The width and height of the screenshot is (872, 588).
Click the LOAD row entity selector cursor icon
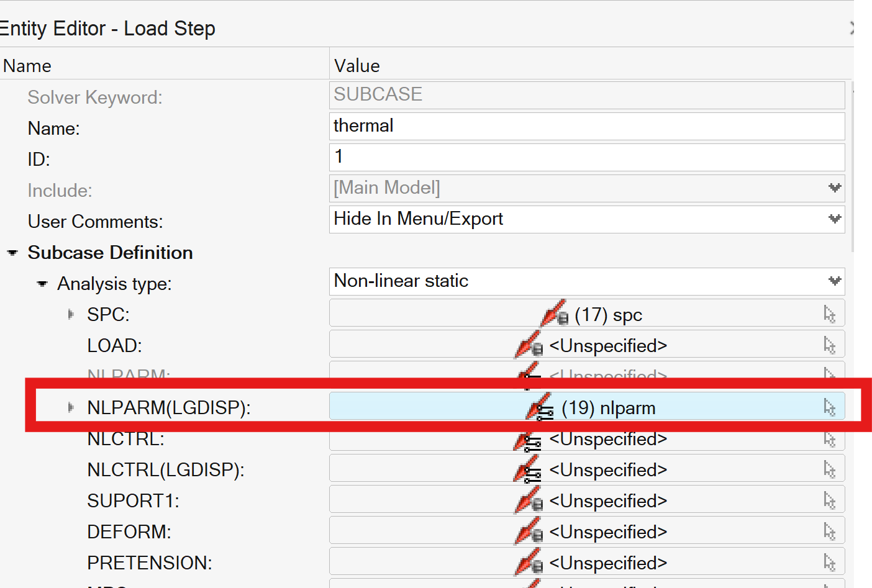[x=829, y=345]
